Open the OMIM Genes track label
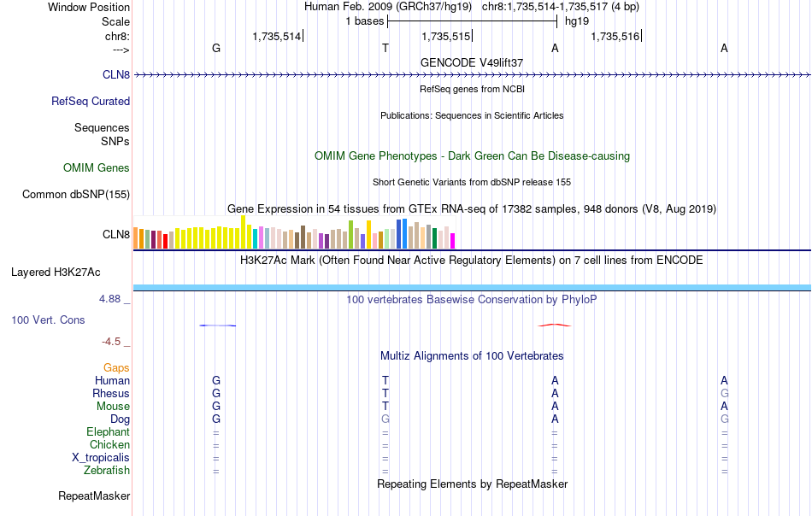 tap(97, 167)
